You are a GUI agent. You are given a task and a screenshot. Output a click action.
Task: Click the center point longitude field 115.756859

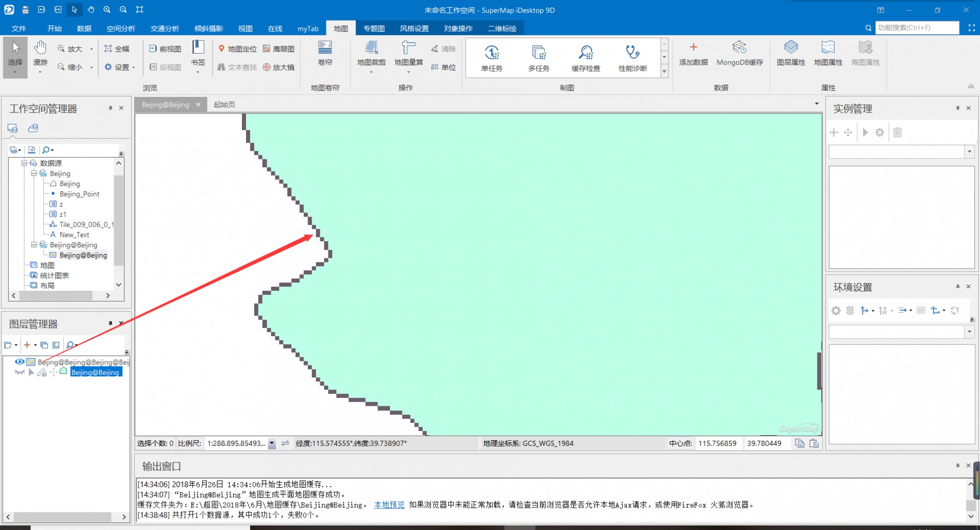[x=718, y=443]
